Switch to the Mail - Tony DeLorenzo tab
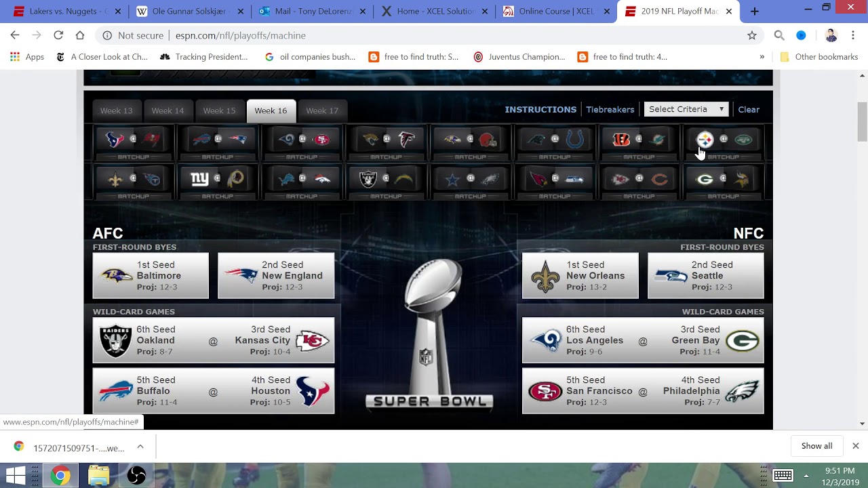 (x=312, y=11)
